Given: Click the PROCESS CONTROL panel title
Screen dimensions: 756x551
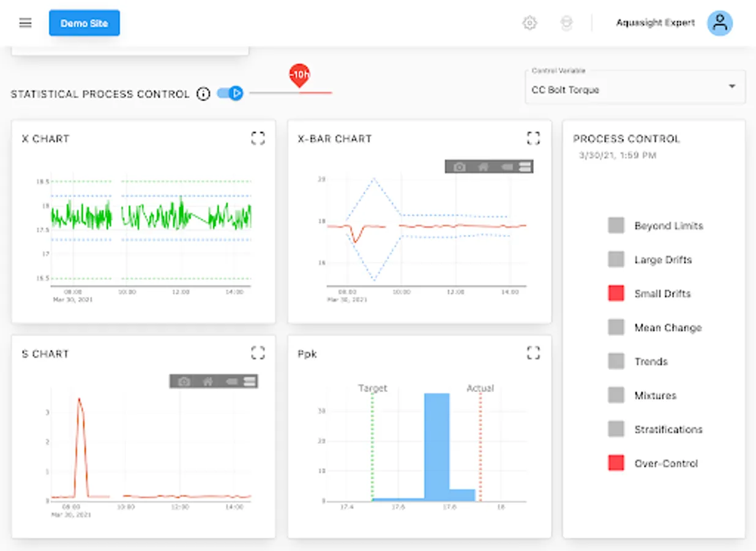Looking at the screenshot, I should point(626,139).
